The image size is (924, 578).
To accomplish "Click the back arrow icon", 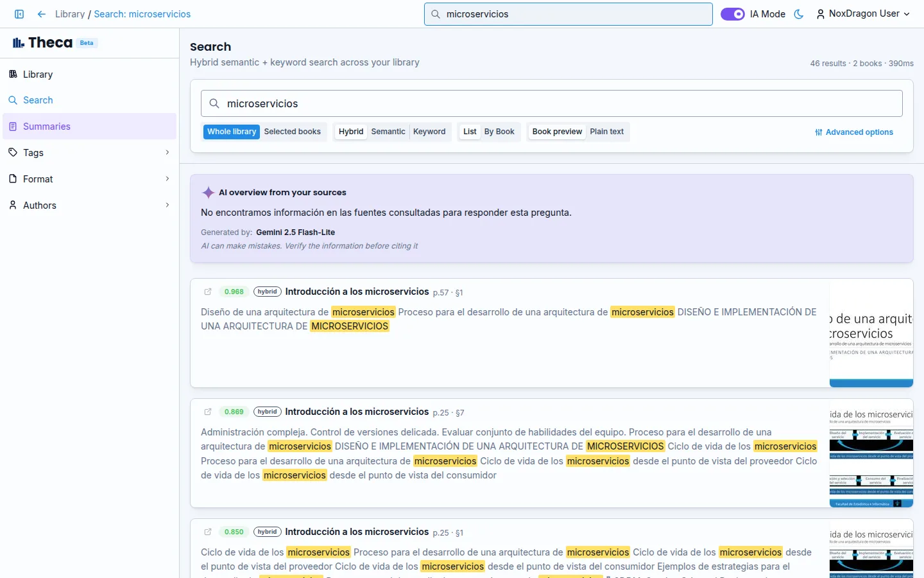I will [42, 14].
